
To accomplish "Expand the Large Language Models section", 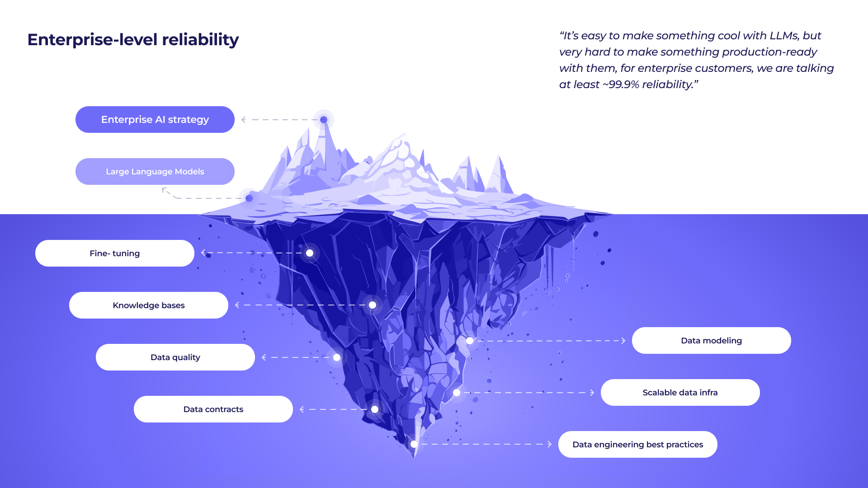I will pyautogui.click(x=155, y=171).
